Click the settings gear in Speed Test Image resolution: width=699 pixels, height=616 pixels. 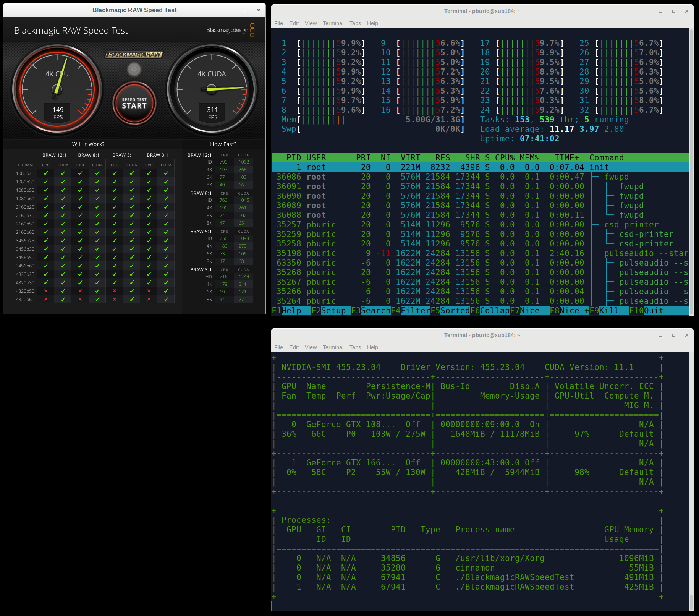pyautogui.click(x=134, y=69)
